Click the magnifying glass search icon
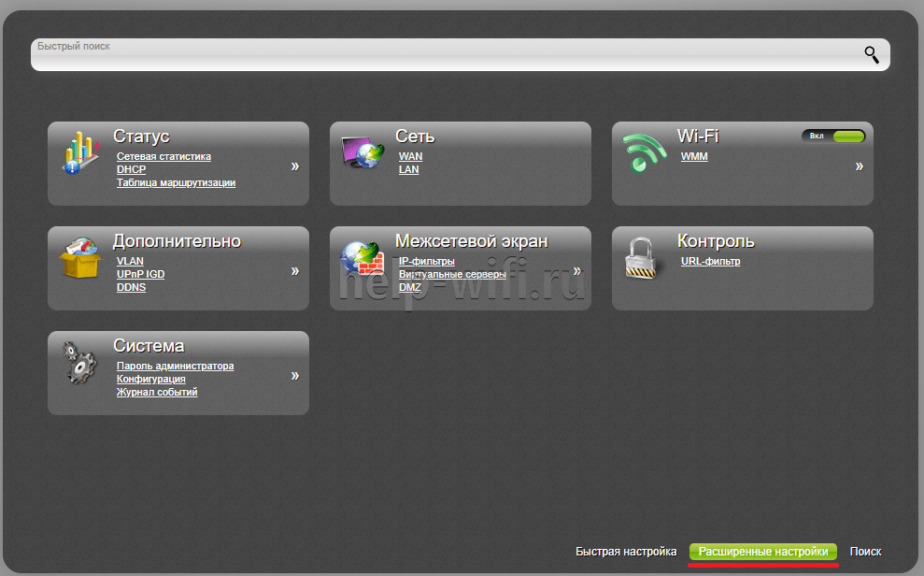The height and width of the screenshot is (576, 924). pyautogui.click(x=872, y=55)
